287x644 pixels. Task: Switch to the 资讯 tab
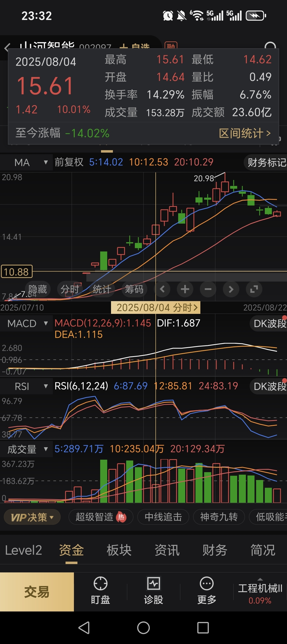coord(167,550)
